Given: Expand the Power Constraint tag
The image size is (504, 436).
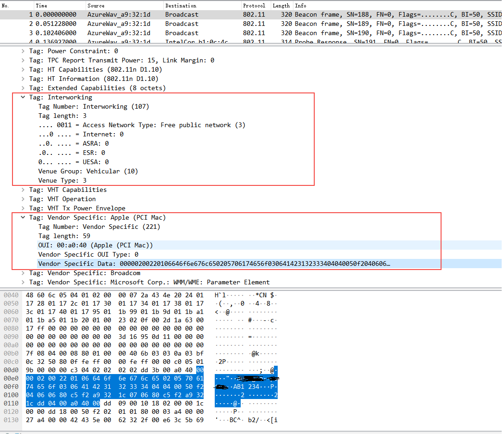Looking at the screenshot, I should click(x=22, y=51).
